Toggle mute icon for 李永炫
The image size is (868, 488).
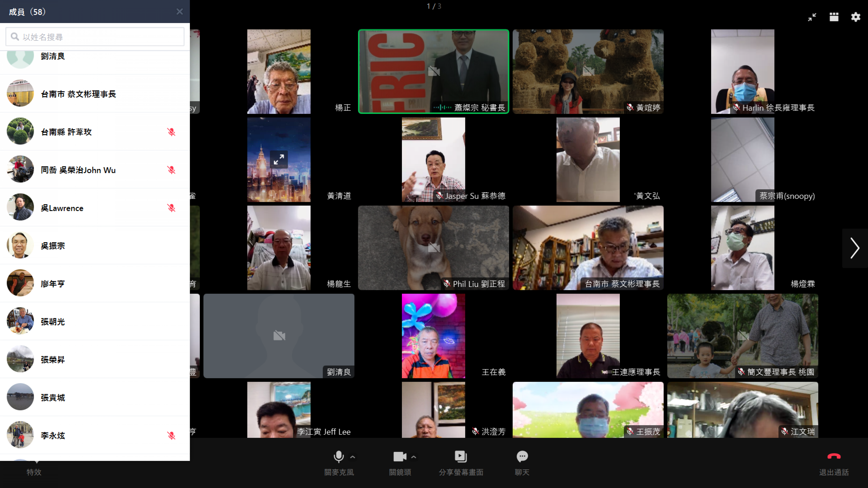[171, 435]
